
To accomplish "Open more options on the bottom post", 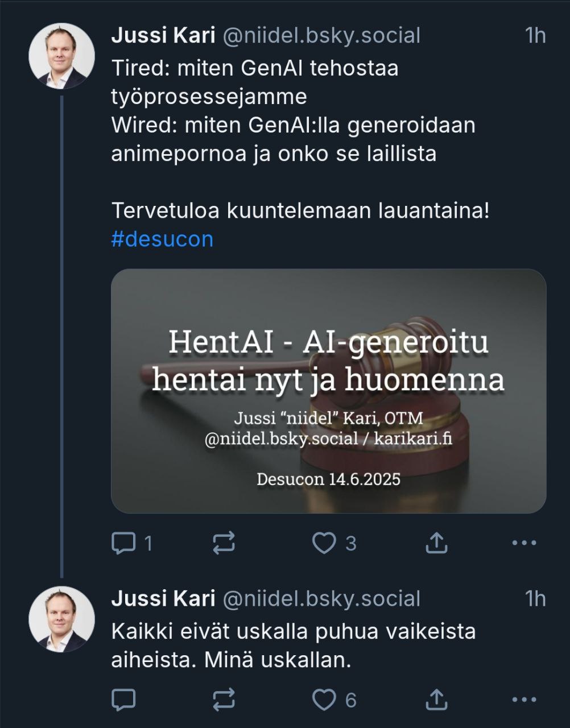I will (x=524, y=699).
